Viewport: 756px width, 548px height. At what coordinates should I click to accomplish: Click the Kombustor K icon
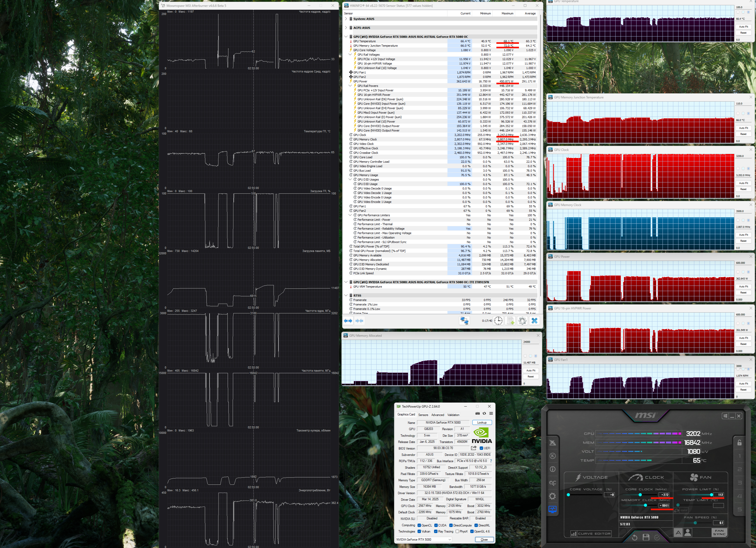coord(552,456)
